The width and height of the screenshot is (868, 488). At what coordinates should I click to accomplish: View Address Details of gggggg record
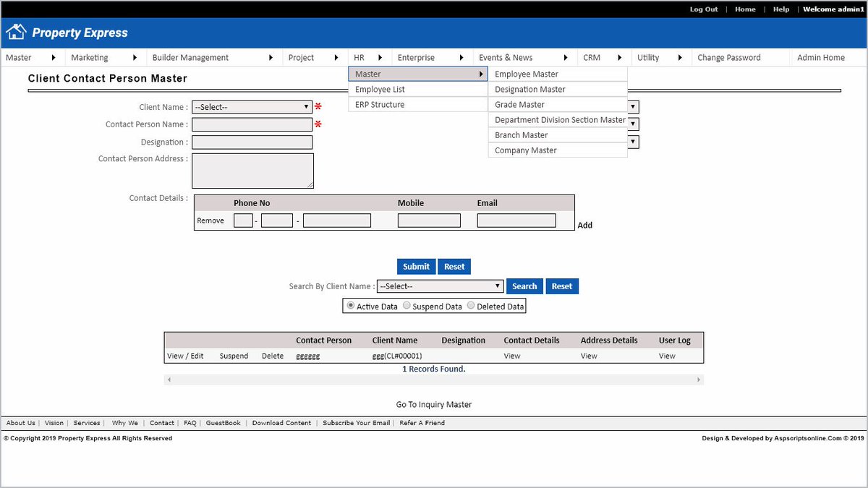[589, 356]
